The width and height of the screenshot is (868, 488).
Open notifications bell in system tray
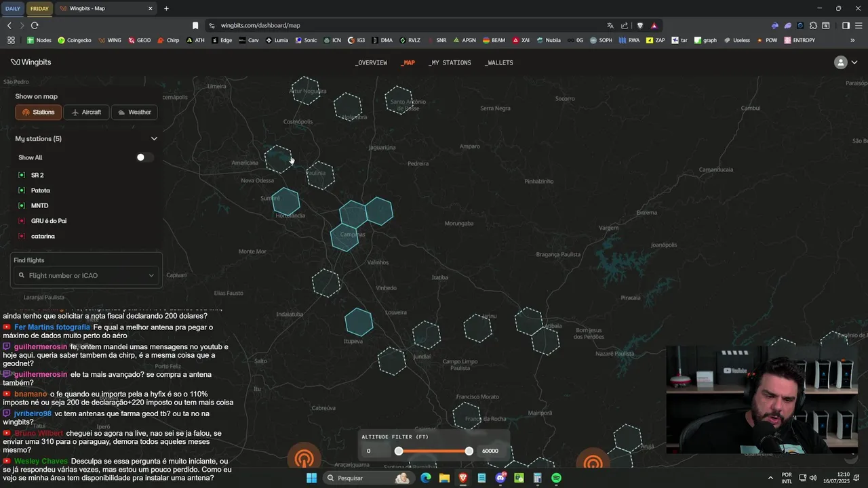857,478
